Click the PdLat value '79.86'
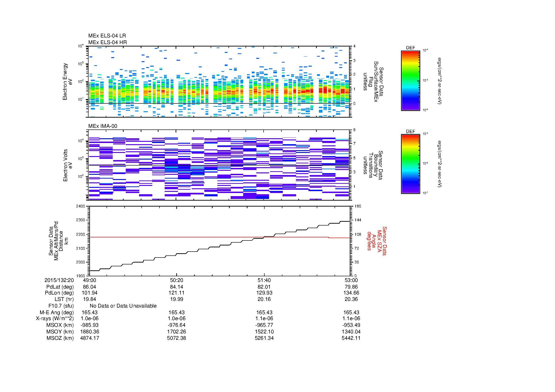 (351, 287)
